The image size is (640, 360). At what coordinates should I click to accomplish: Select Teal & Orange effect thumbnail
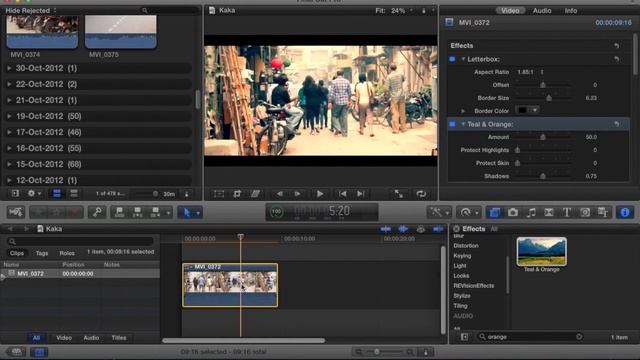coord(541,251)
